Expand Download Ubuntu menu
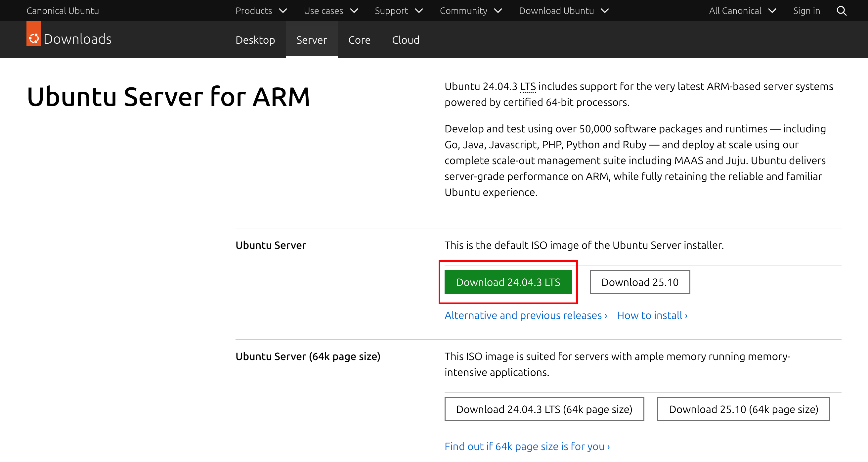 (563, 11)
